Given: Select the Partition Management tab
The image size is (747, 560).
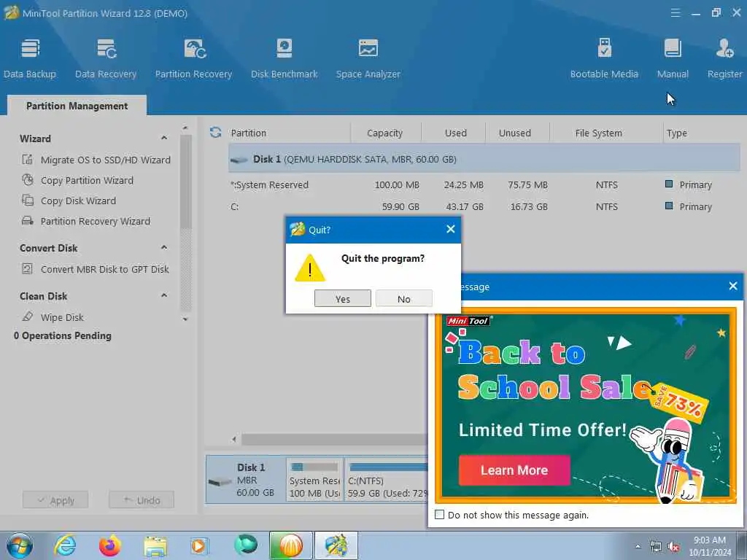Looking at the screenshot, I should coord(77,106).
